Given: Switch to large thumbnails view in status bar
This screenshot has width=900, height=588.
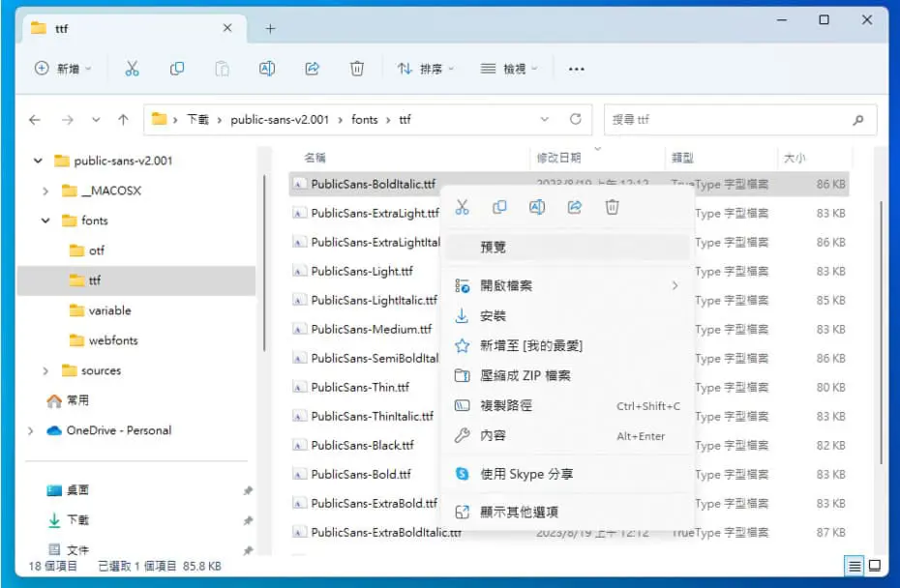Looking at the screenshot, I should tap(875, 566).
